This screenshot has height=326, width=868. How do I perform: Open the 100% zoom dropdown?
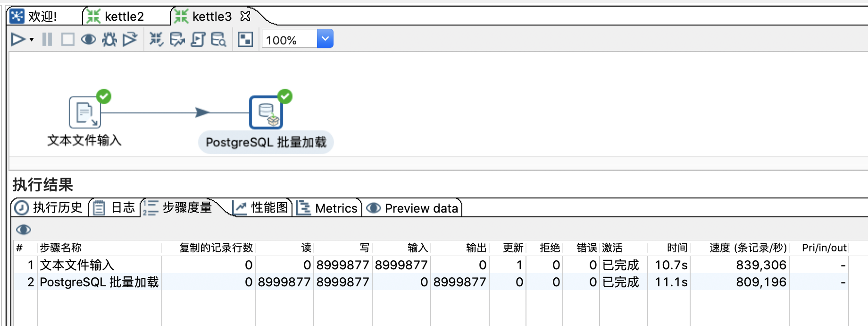point(325,39)
